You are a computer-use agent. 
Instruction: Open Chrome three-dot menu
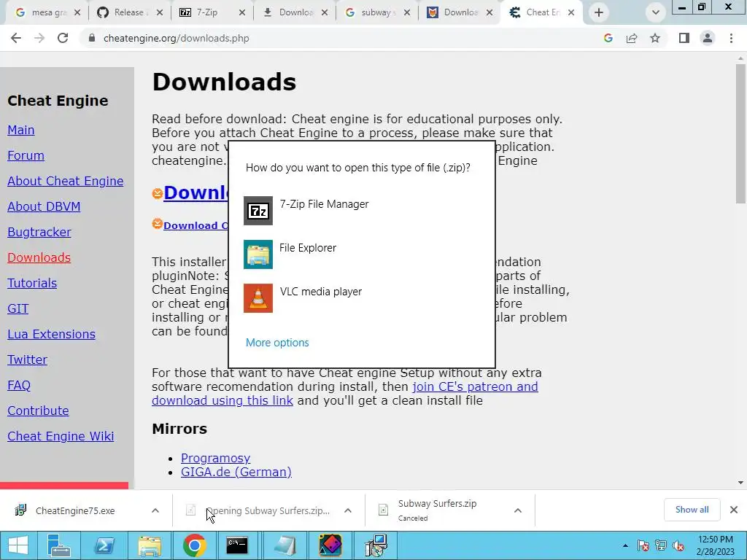(731, 38)
